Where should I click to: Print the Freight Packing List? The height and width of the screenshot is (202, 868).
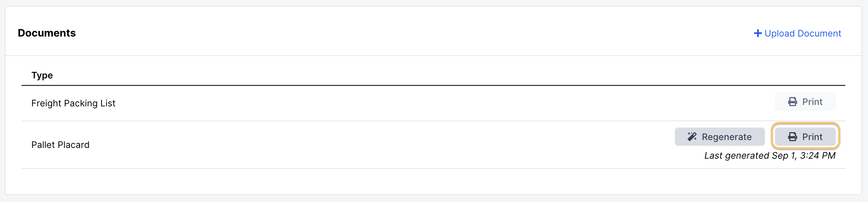(x=805, y=102)
